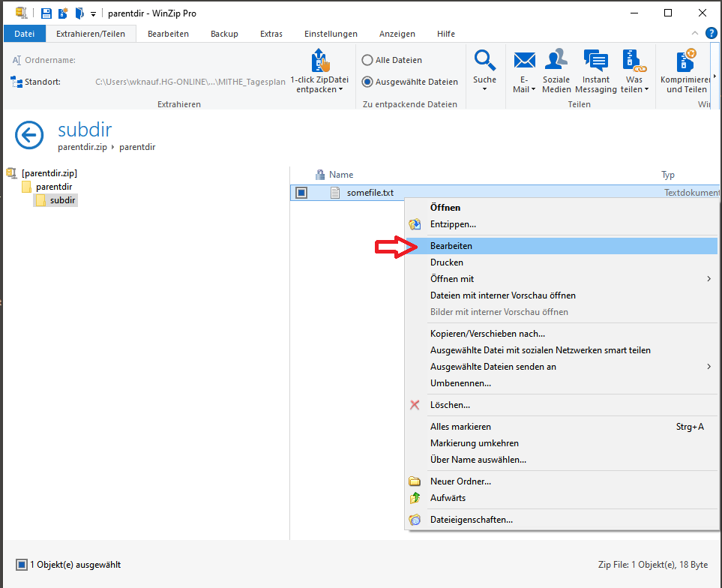Switch to the Extrahieren/Teilen tab
This screenshot has height=588, width=722.
point(91,34)
